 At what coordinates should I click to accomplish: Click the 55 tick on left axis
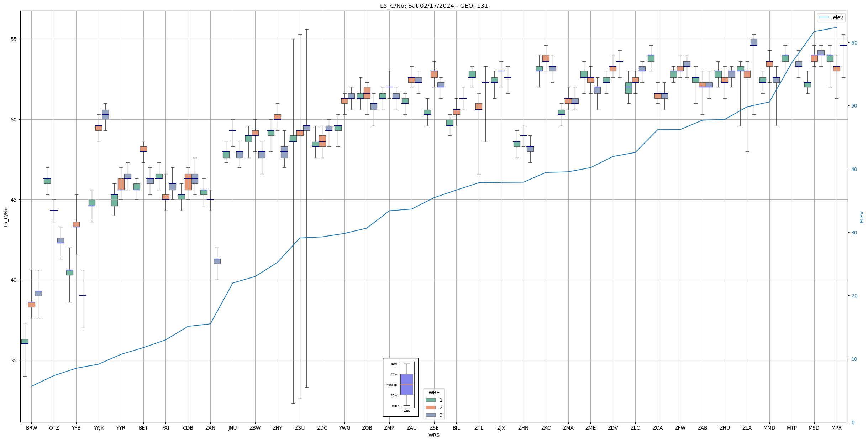pos(14,39)
